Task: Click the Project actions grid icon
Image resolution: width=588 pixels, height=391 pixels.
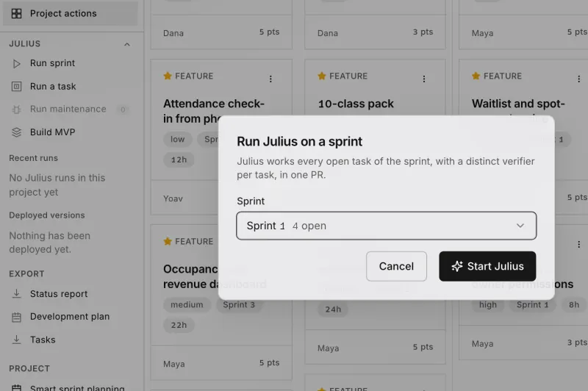Action: (x=16, y=13)
